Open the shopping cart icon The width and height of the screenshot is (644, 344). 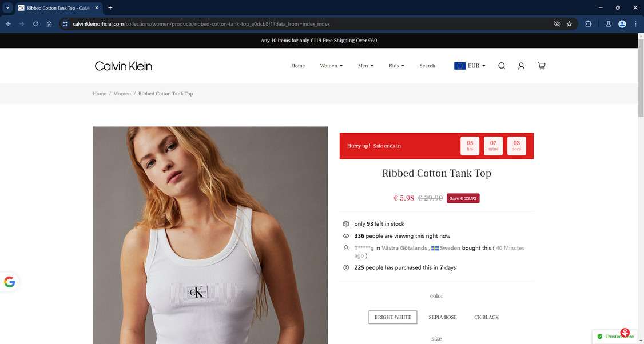(x=542, y=66)
